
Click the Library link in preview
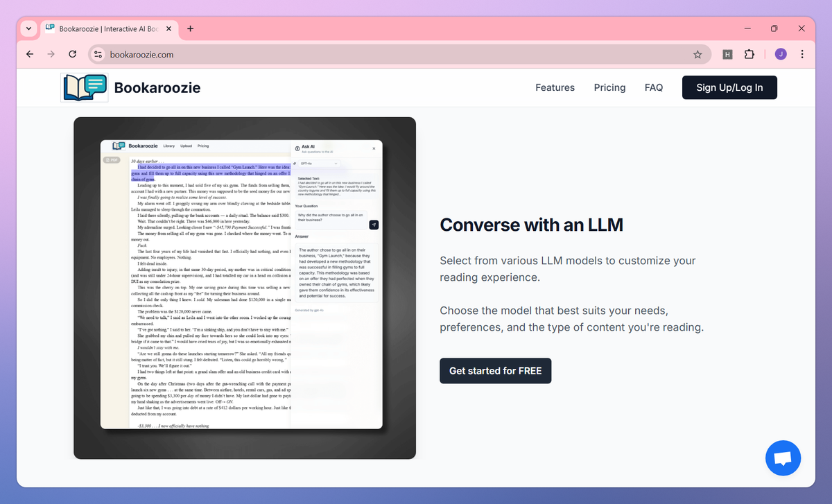click(x=169, y=146)
